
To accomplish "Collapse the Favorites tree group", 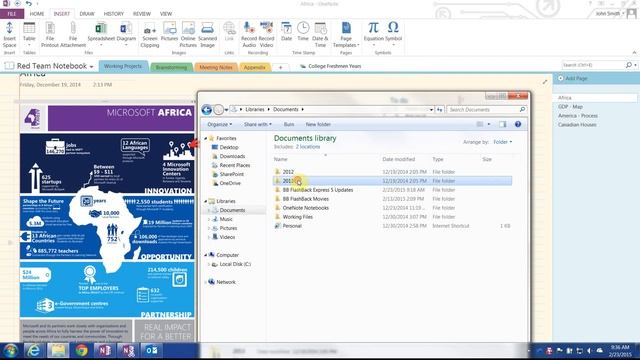I will pos(206,138).
